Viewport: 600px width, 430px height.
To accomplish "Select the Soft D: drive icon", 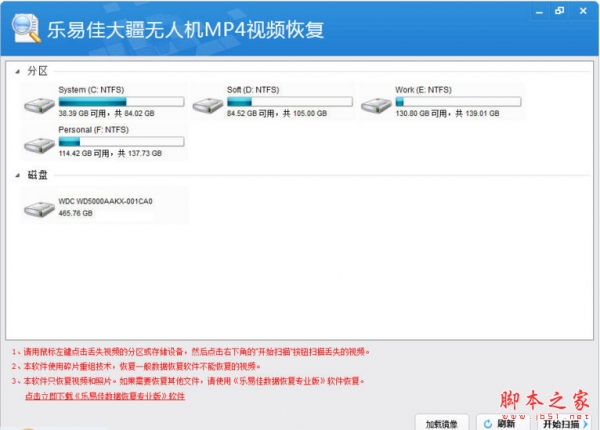I will [x=208, y=105].
